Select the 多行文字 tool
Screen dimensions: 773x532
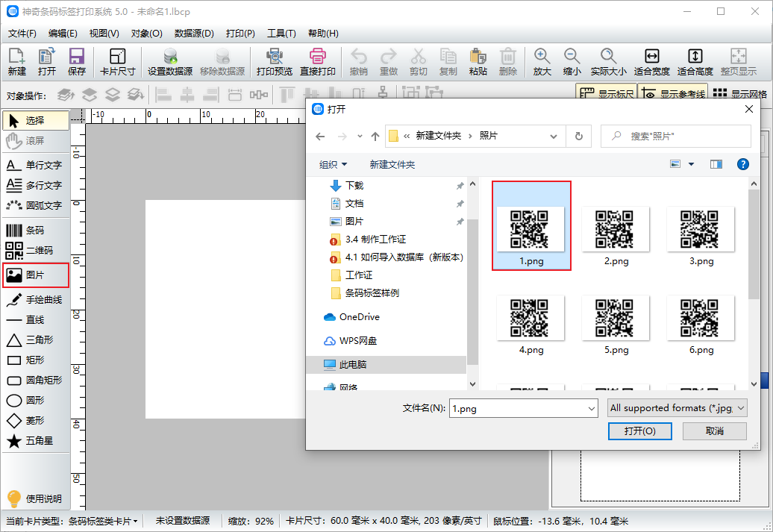coord(36,185)
